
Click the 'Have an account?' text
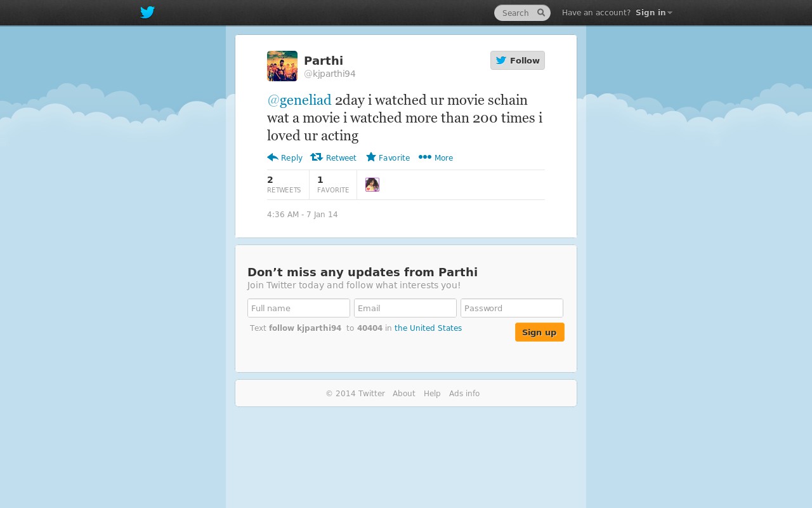pos(596,13)
